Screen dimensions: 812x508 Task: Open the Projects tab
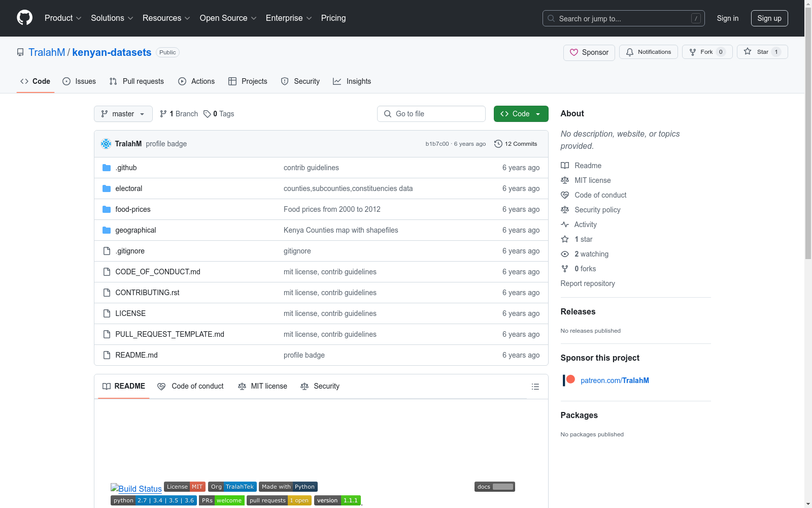(x=248, y=81)
